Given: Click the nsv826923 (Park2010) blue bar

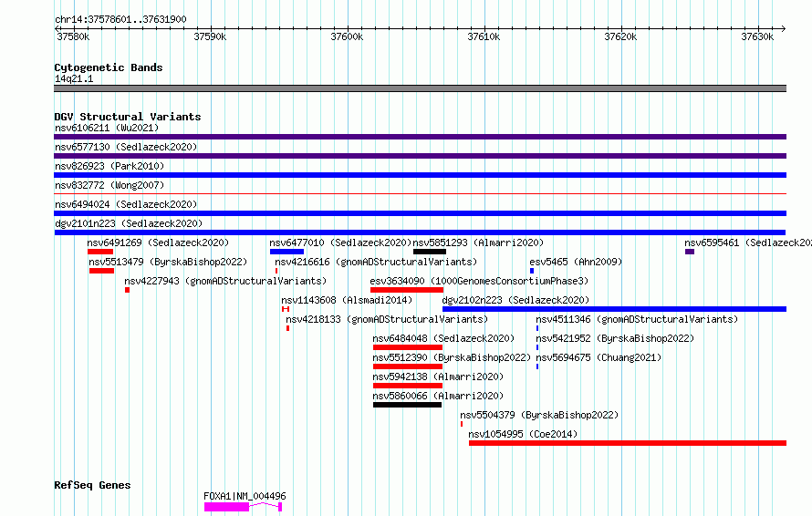Looking at the screenshot, I should point(420,175).
